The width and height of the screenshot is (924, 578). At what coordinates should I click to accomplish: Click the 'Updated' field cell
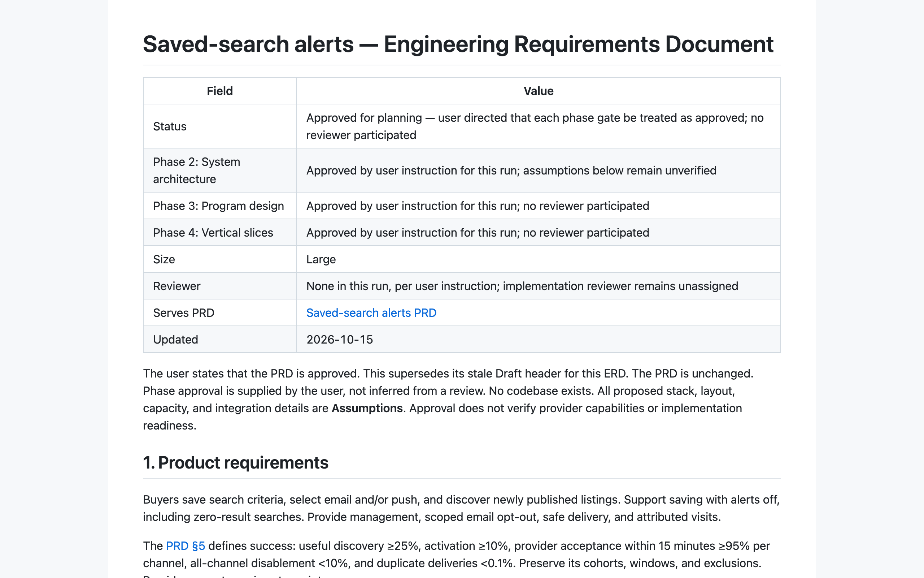pyautogui.click(x=220, y=340)
